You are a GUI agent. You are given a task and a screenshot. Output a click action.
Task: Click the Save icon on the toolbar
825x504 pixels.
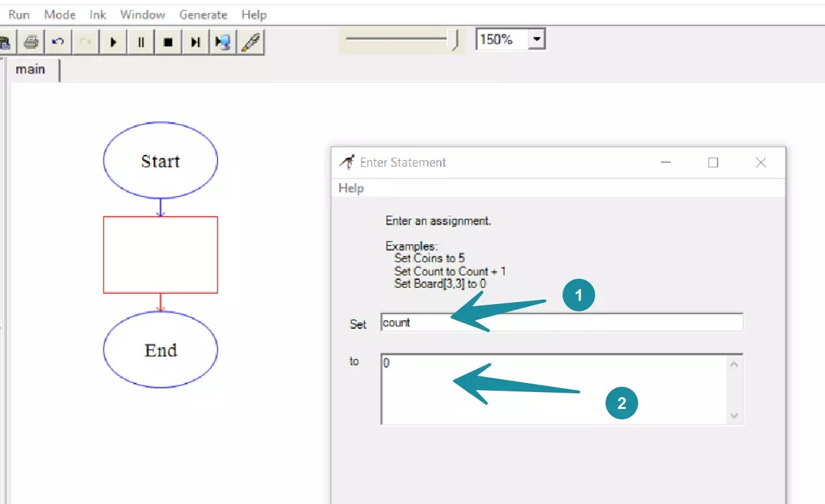[5, 42]
